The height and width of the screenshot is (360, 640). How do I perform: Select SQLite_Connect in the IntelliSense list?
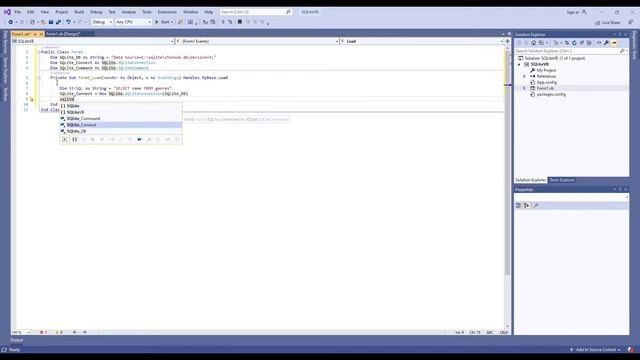[x=121, y=125]
